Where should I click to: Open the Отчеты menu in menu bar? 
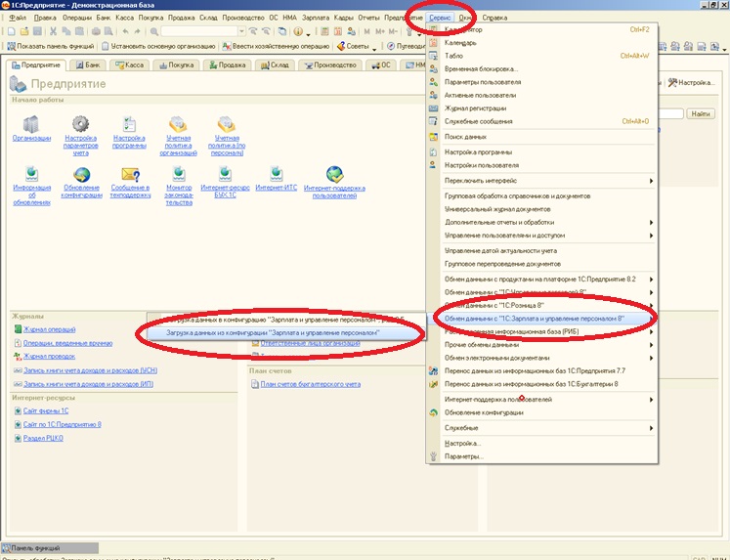click(368, 18)
